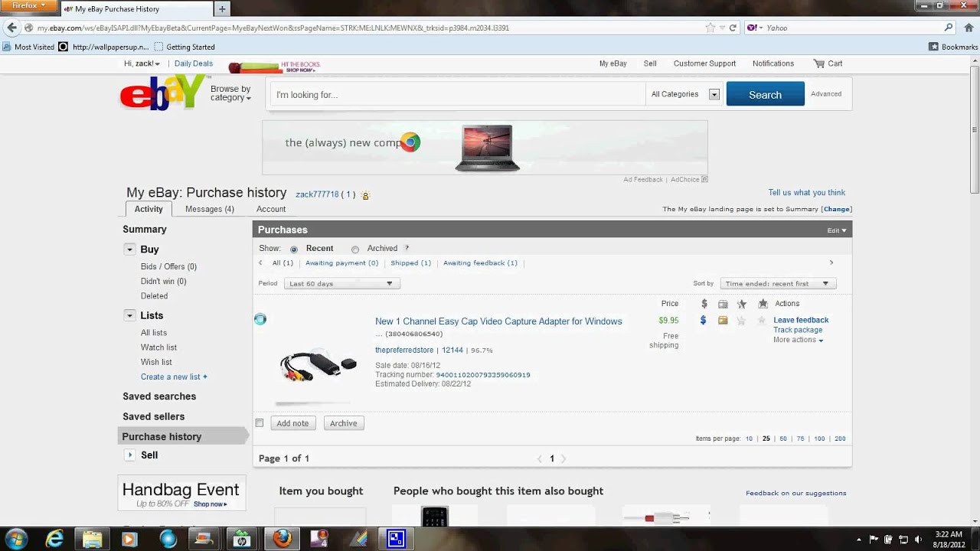Image resolution: width=980 pixels, height=551 pixels.
Task: Click the blue paid dollar icon on item
Action: tap(703, 321)
